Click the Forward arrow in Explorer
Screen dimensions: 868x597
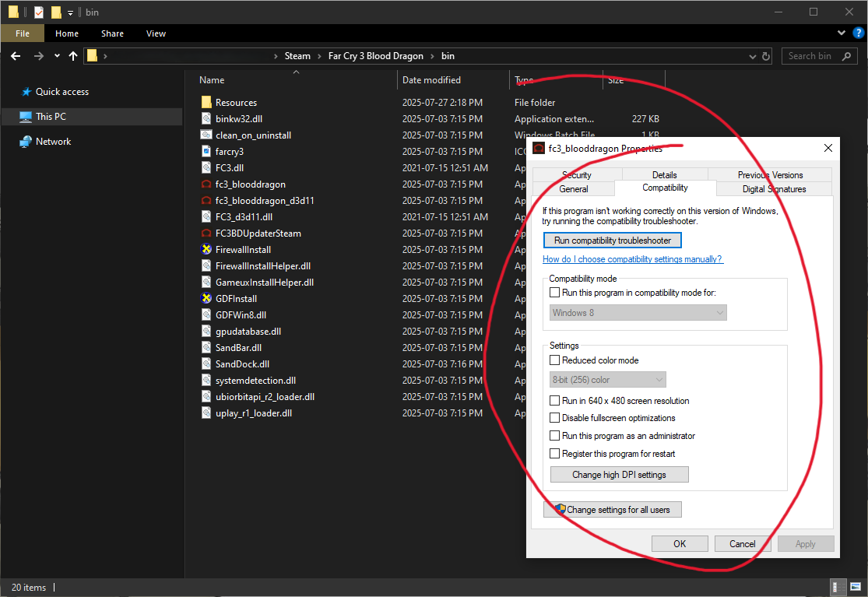[38, 56]
